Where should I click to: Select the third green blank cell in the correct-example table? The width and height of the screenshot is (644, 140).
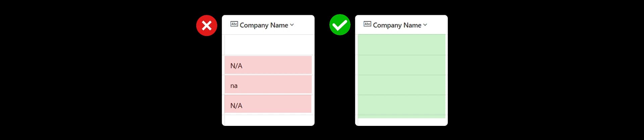(x=401, y=85)
